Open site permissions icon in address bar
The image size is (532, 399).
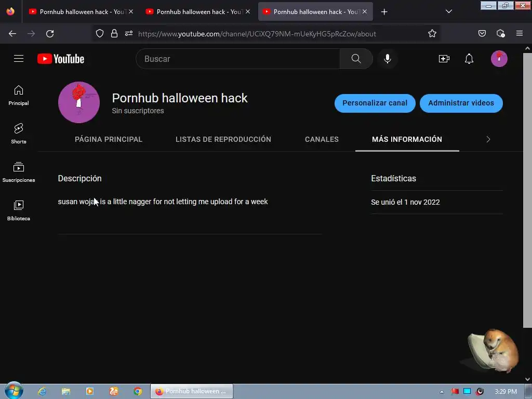pos(129,34)
